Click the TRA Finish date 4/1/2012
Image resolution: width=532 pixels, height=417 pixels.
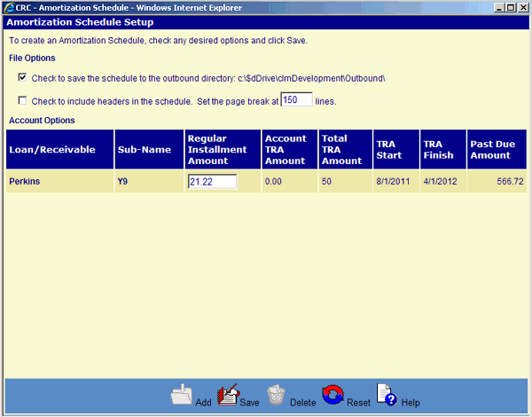(440, 181)
